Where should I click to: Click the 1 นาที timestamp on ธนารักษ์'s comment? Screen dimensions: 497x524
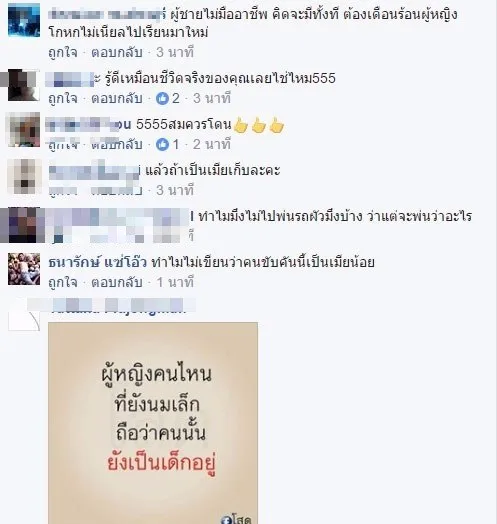175,283
